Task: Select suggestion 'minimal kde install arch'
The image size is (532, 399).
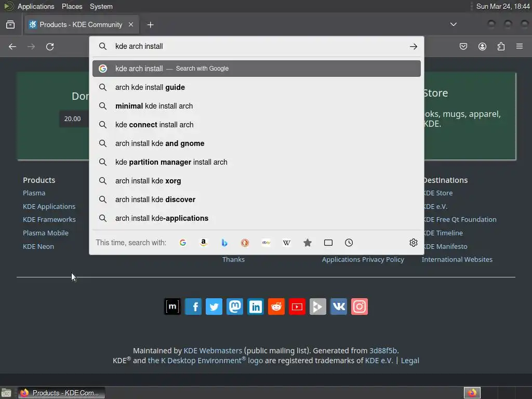Action: click(x=257, y=106)
